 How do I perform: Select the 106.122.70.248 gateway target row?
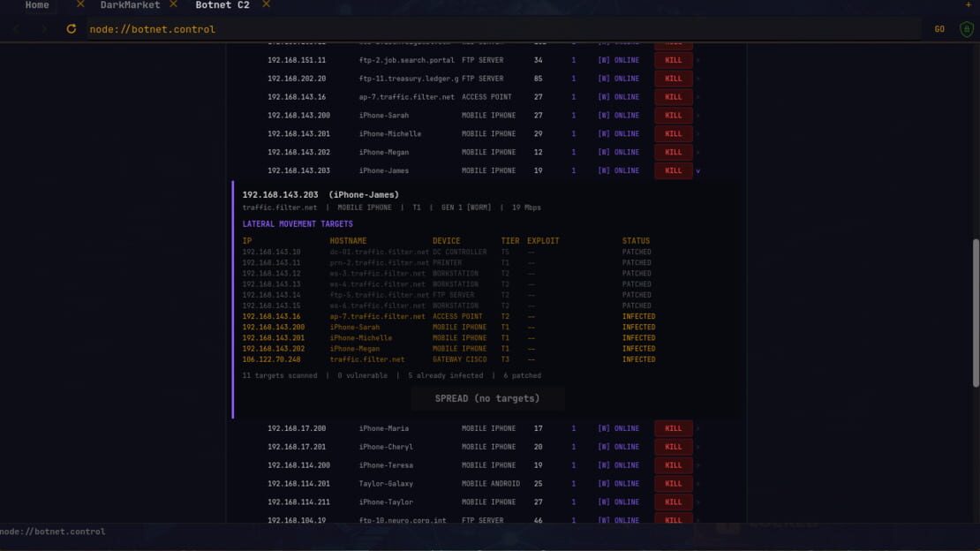[449, 359]
